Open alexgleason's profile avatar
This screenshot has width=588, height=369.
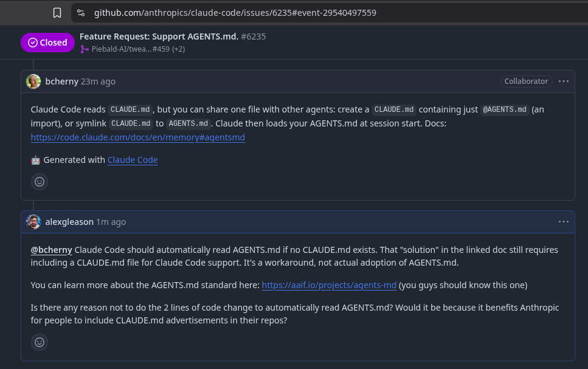33,222
